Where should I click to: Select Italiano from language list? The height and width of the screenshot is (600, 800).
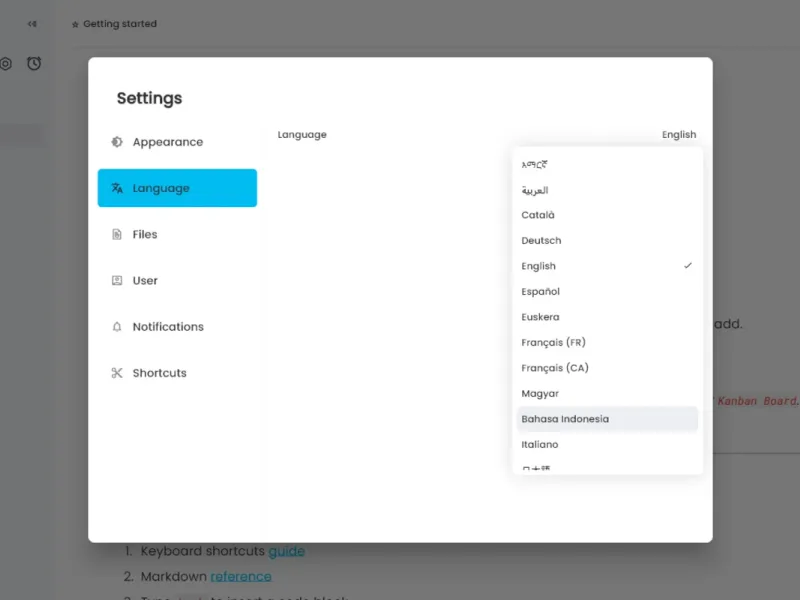pos(607,444)
